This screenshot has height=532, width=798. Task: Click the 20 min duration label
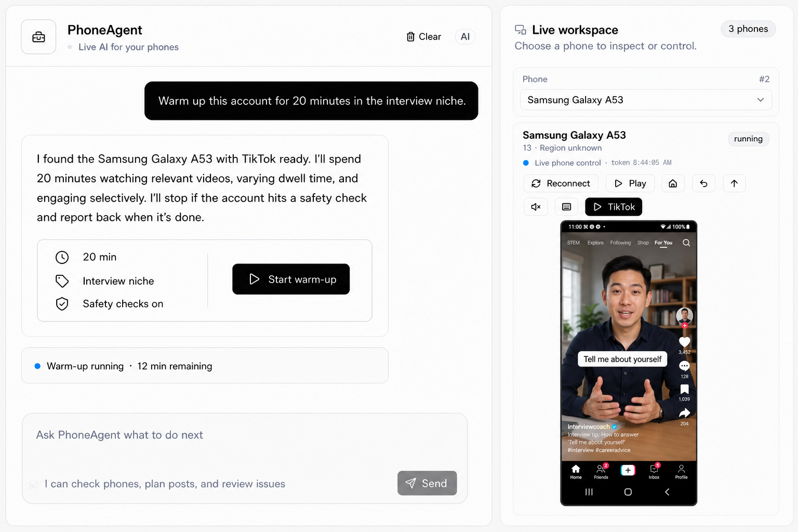(x=100, y=257)
